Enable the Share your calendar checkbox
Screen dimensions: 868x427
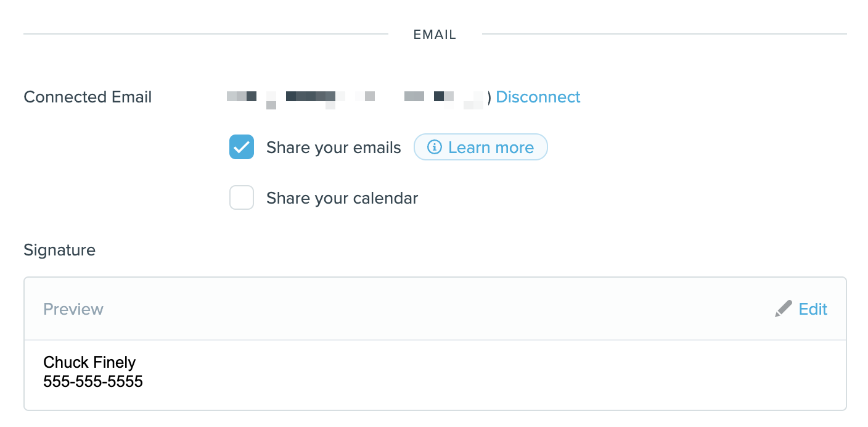[x=242, y=198]
